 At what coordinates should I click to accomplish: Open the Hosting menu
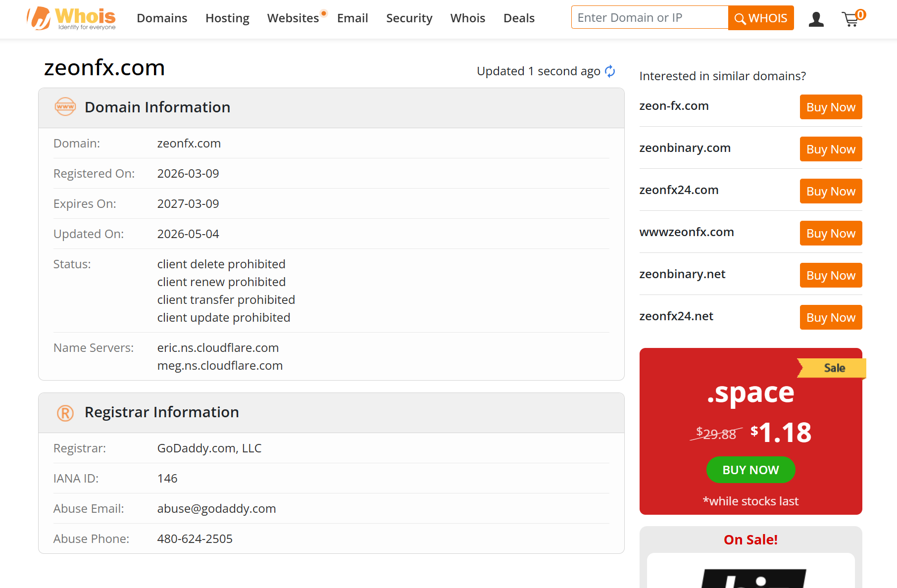227,18
